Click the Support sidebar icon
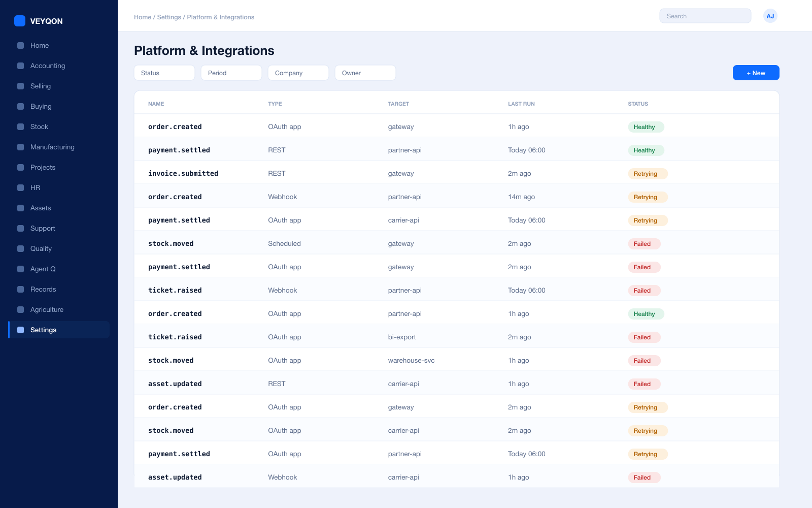 pyautogui.click(x=21, y=228)
